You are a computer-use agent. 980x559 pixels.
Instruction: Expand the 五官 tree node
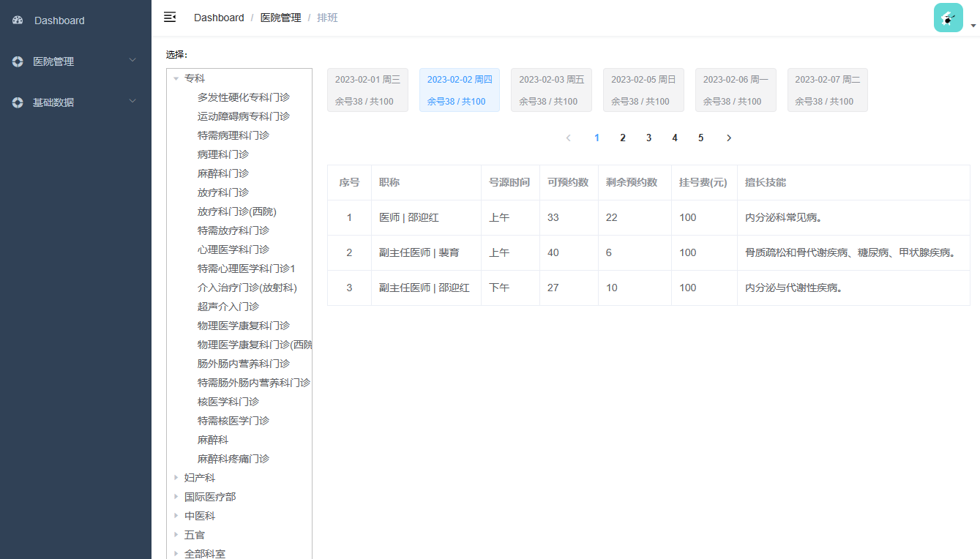176,535
